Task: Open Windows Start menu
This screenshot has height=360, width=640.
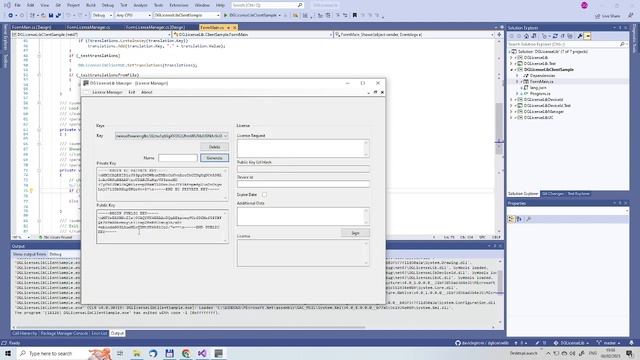Action: (8, 353)
